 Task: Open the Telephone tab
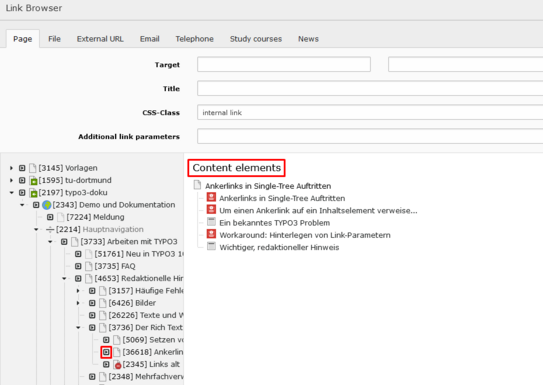point(195,39)
